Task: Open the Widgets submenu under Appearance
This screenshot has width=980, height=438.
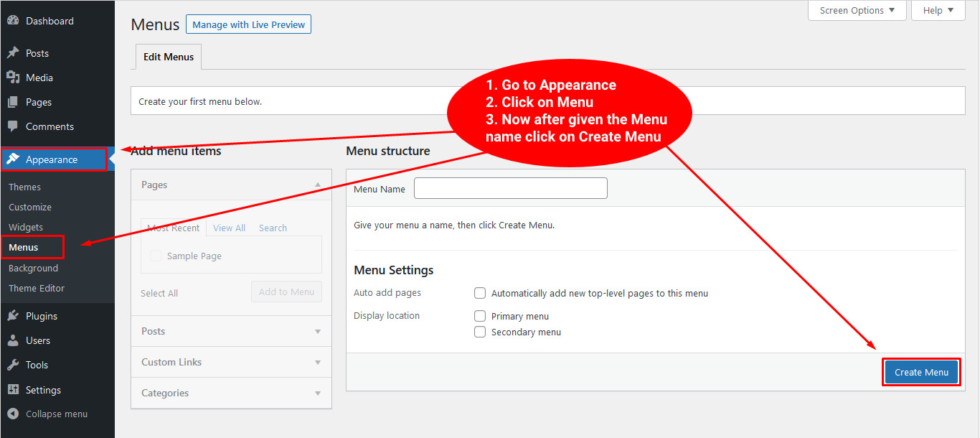Action: tap(26, 227)
